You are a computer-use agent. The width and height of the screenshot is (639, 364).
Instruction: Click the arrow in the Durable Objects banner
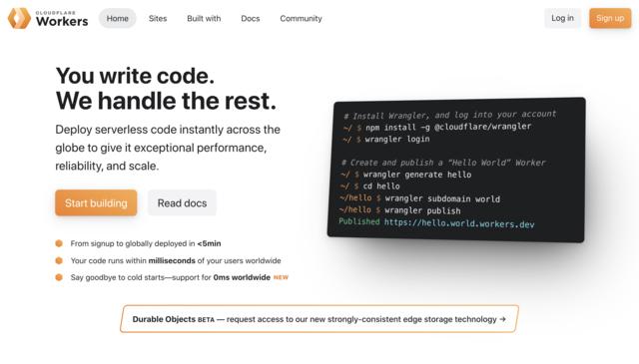(x=503, y=319)
